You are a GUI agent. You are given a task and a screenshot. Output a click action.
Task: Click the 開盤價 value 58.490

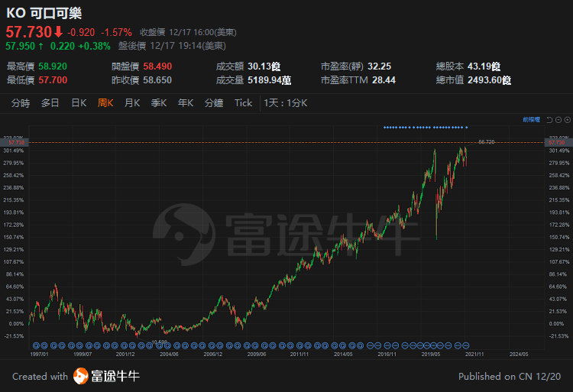tap(157, 66)
